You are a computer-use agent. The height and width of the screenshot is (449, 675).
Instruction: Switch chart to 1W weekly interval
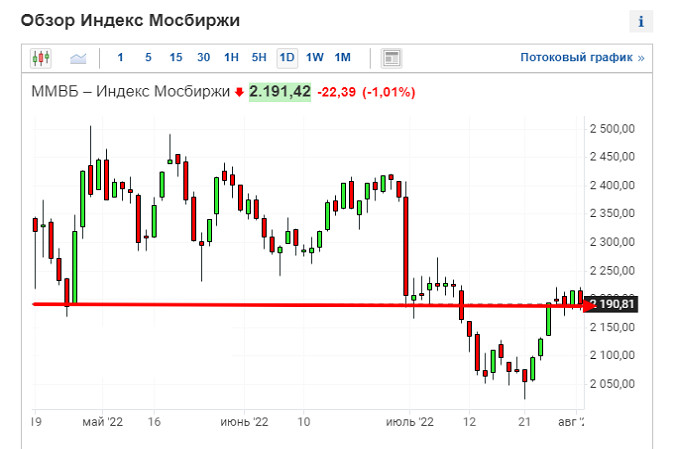[315, 58]
